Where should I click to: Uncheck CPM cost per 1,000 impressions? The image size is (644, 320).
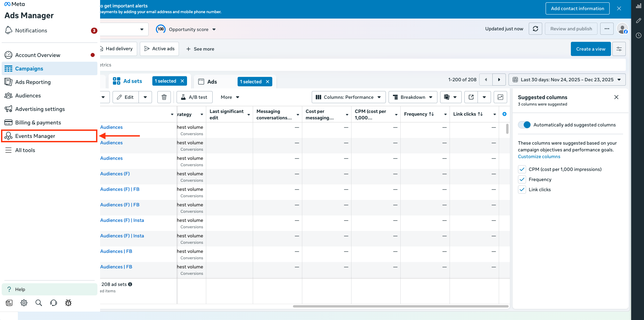coord(522,169)
